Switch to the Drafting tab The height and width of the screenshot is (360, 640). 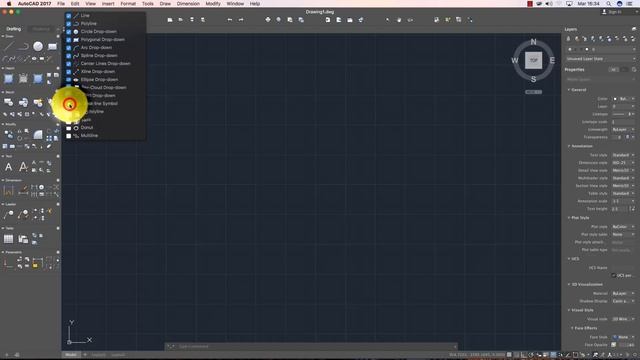(14, 29)
